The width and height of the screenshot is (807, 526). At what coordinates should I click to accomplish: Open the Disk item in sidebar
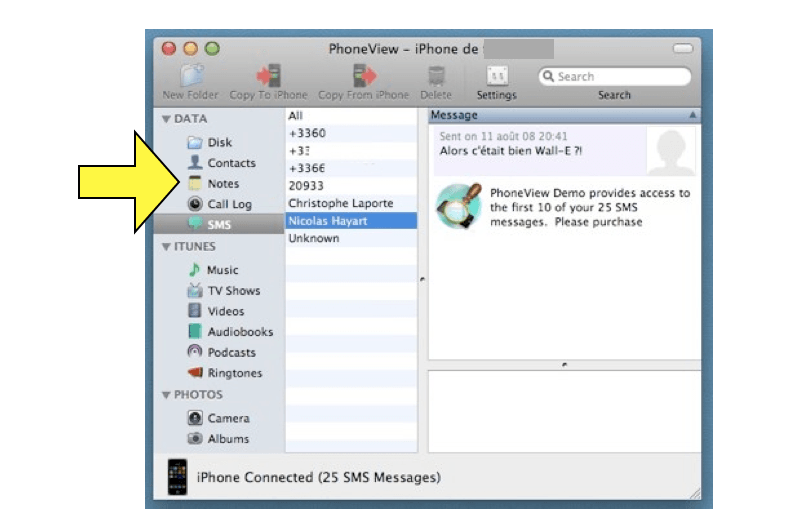click(220, 143)
